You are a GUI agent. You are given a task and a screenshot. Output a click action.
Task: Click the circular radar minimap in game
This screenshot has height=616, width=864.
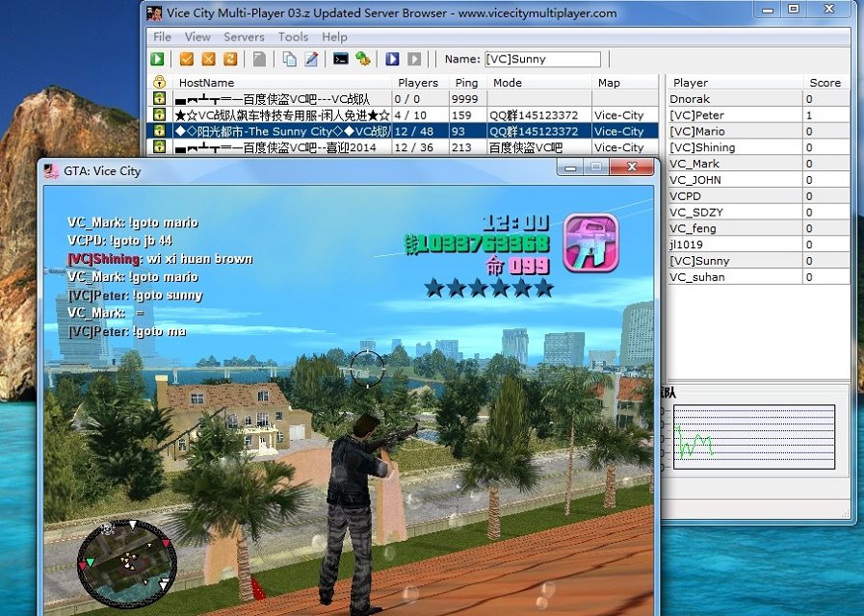point(127,563)
